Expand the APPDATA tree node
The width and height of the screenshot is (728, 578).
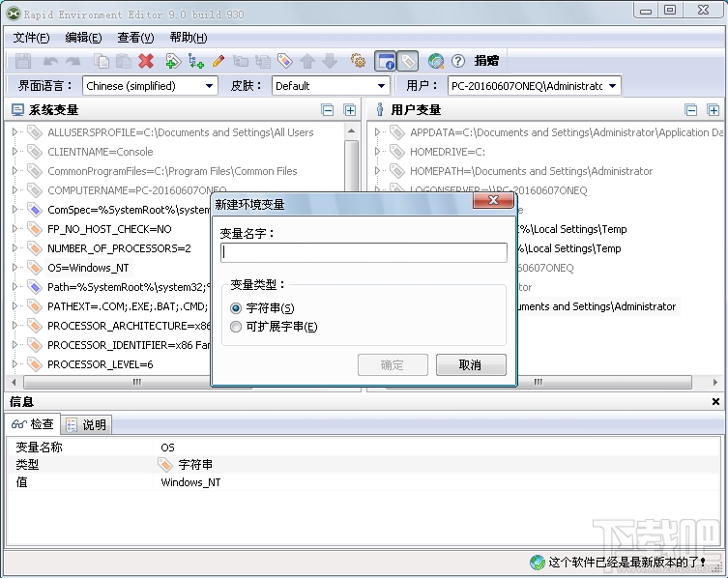click(x=377, y=132)
